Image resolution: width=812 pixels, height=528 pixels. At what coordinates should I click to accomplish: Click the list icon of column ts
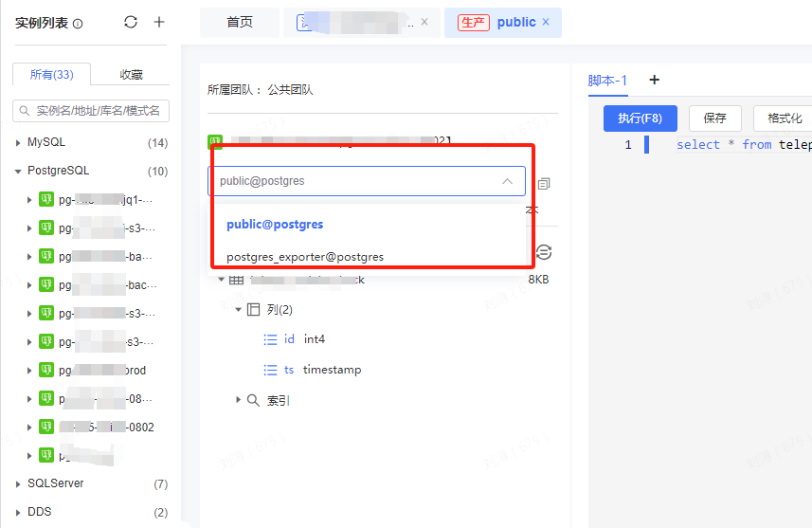click(270, 370)
